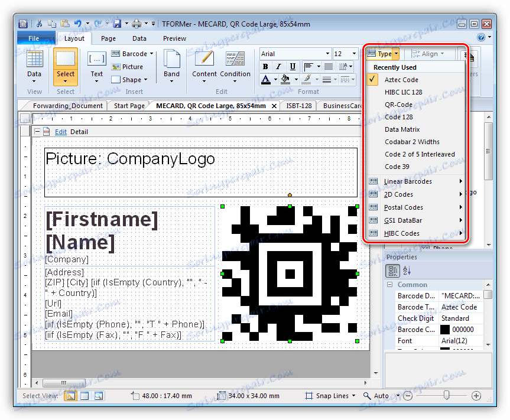
Task: Click the zoom slider handle
Action: [x=446, y=395]
